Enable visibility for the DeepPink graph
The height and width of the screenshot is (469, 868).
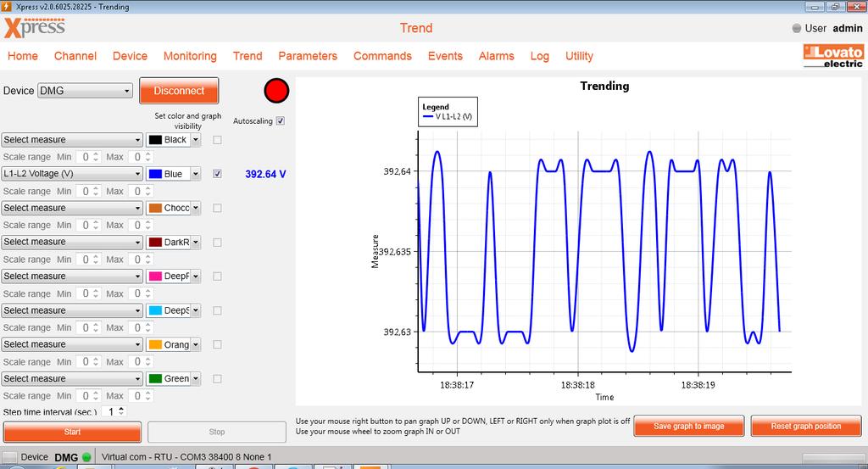(x=217, y=276)
